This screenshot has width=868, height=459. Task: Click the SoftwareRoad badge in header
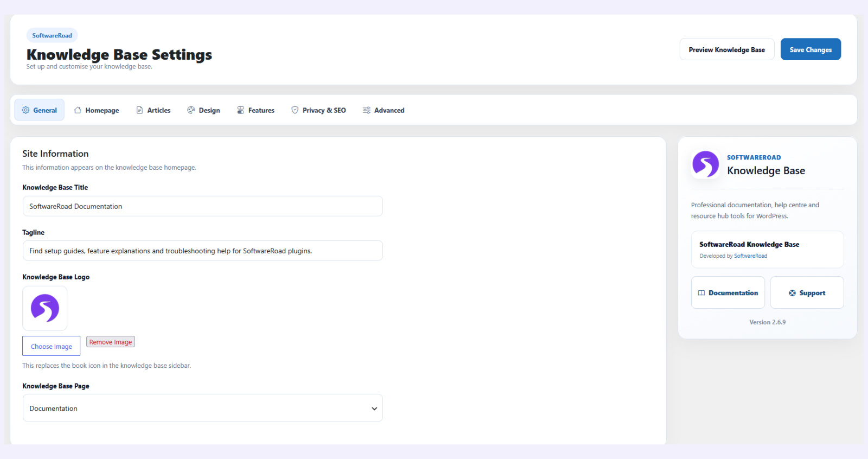click(x=52, y=35)
